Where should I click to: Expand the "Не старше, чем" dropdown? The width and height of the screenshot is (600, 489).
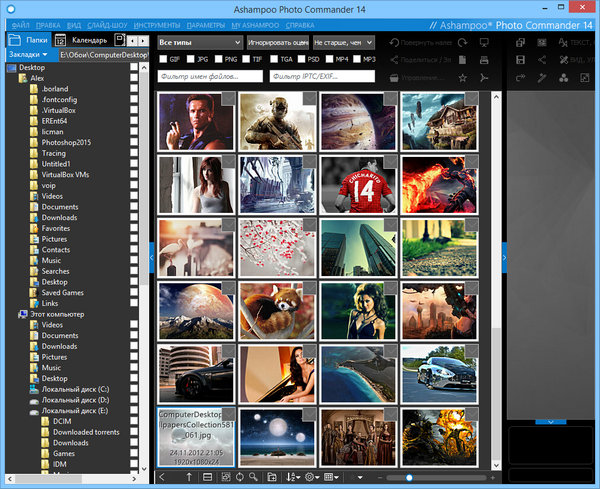[343, 43]
